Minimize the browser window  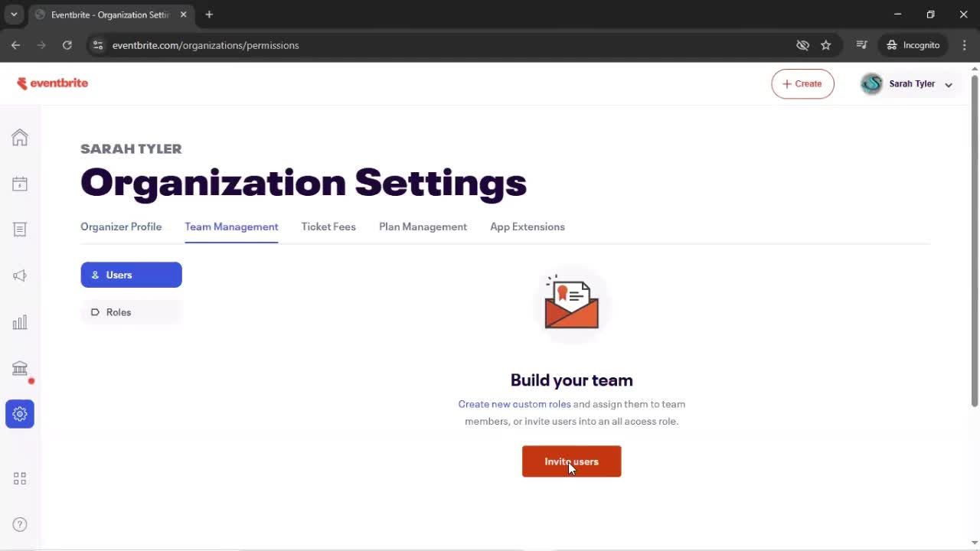coord(898,15)
